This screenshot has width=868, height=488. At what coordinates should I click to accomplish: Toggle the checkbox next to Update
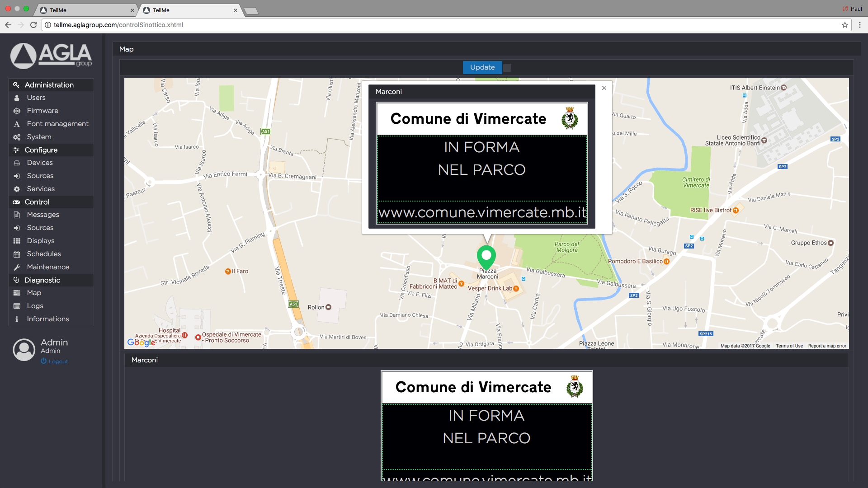507,67
